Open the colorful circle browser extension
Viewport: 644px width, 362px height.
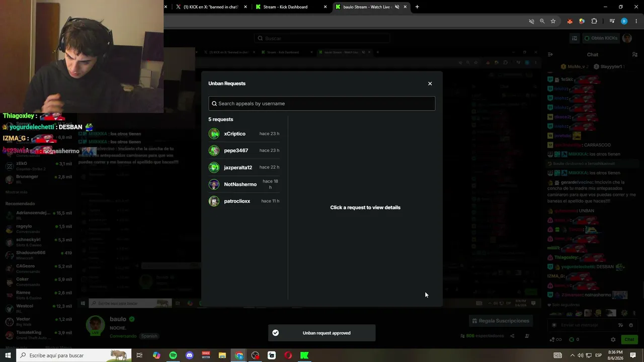point(582,21)
